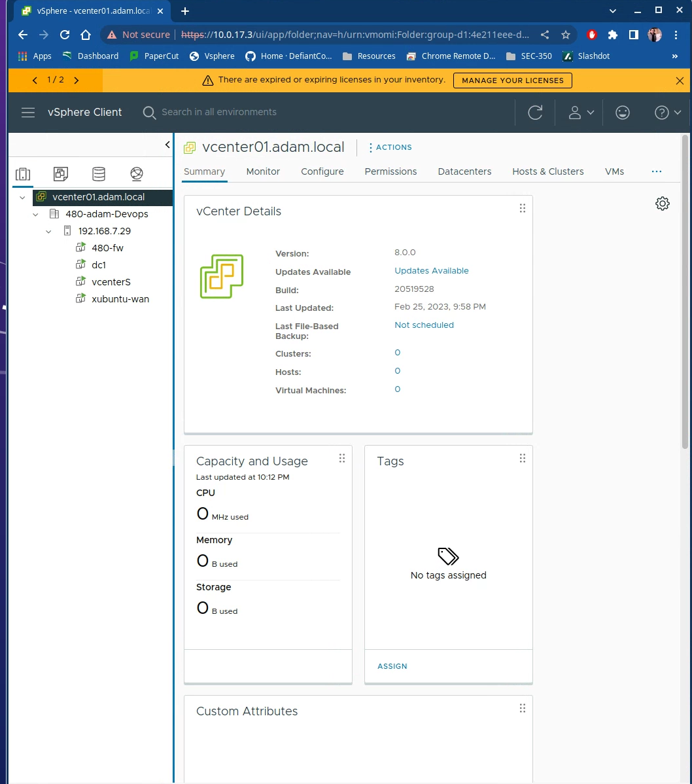
Task: Open the feedback smiley icon
Action: click(x=622, y=113)
